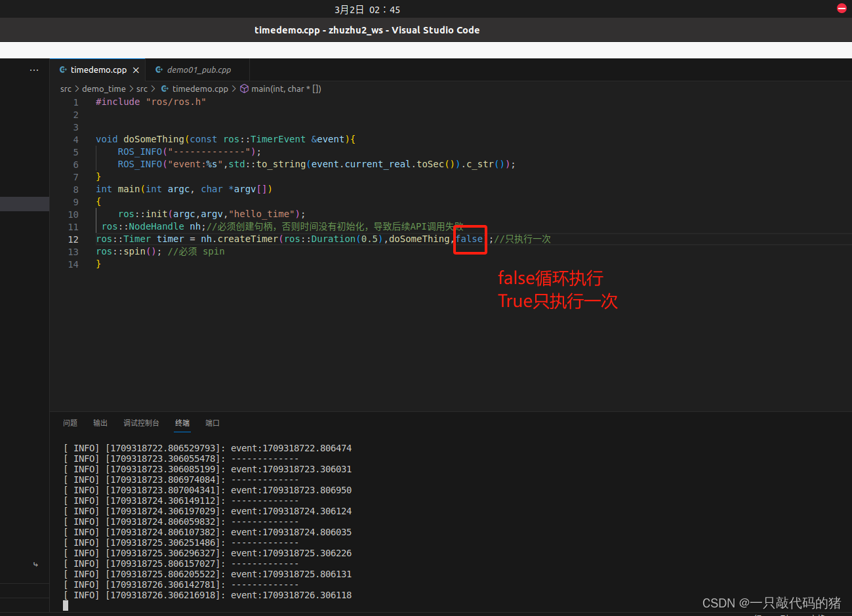This screenshot has height=616, width=852.
Task: Click the #include "ros/ros.h" line
Action: (151, 102)
